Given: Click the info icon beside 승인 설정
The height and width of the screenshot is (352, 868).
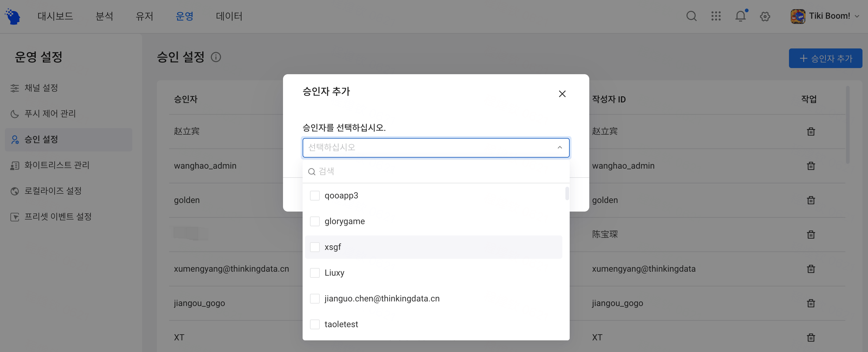Looking at the screenshot, I should tap(216, 57).
